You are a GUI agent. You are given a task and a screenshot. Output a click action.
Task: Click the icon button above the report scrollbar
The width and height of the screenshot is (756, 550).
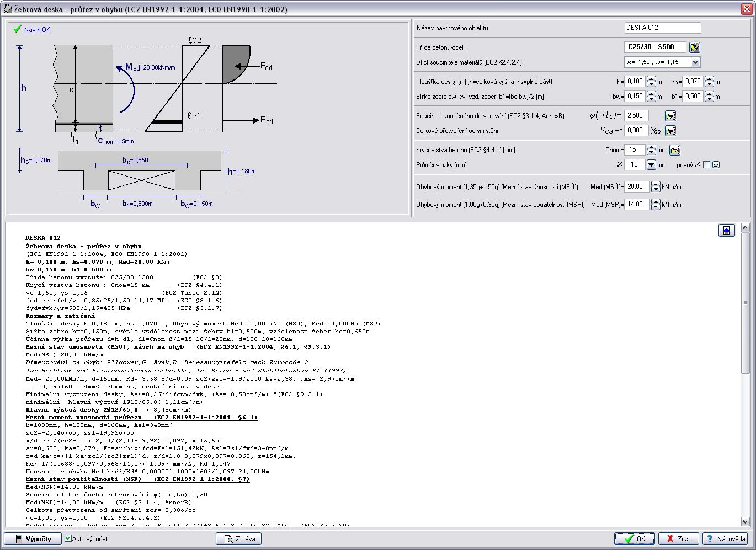coord(727,231)
